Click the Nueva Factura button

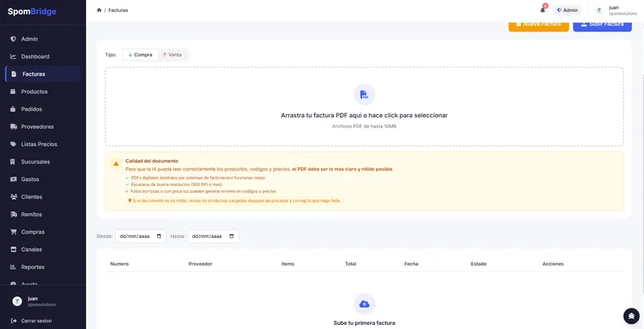(x=539, y=26)
